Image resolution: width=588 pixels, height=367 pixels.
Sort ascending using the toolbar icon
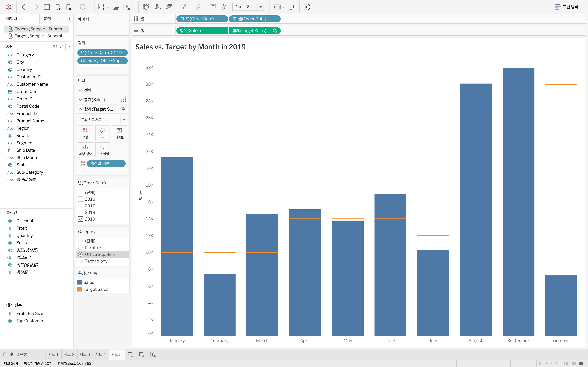(157, 7)
